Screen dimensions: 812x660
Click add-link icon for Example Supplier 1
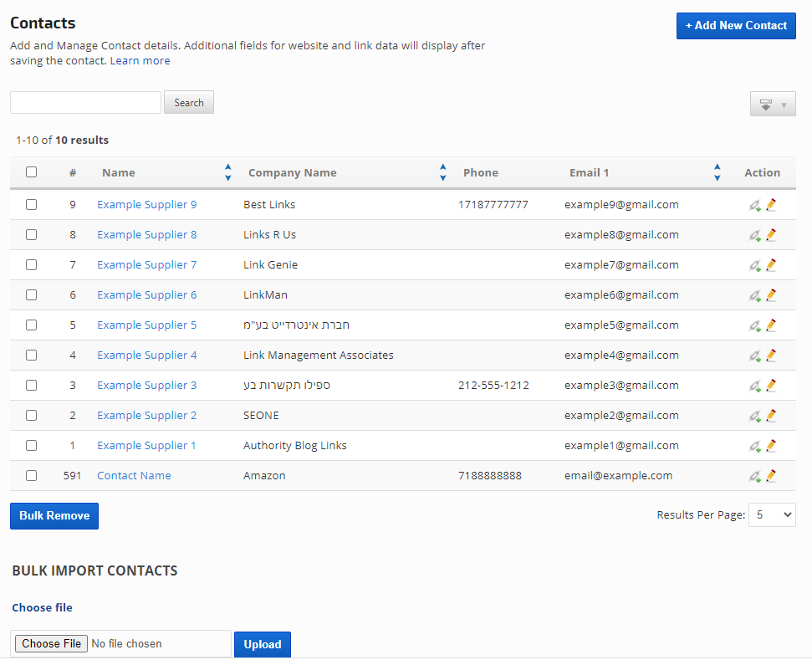[x=754, y=446]
